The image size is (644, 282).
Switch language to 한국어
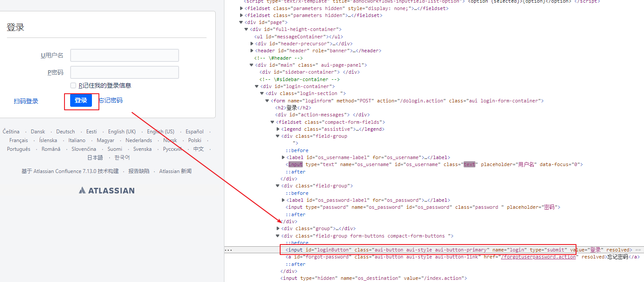122,158
